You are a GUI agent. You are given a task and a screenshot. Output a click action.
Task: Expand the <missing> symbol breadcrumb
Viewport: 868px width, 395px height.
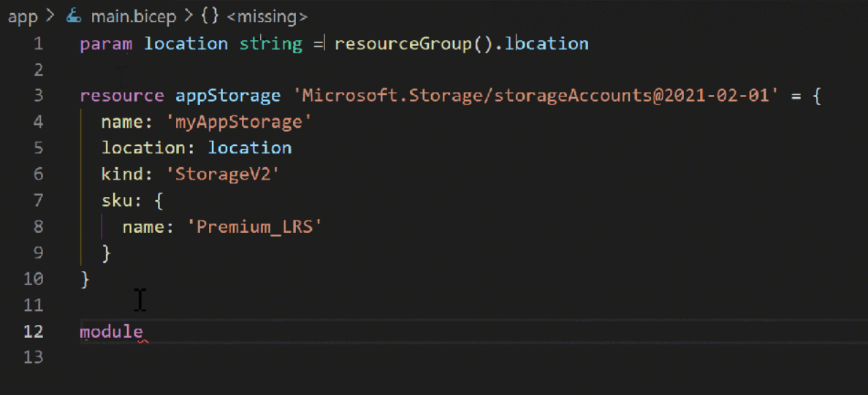point(267,16)
